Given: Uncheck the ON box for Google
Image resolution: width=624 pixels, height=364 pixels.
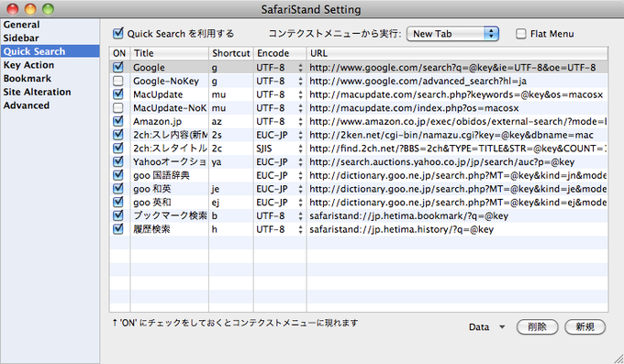Looking at the screenshot, I should [x=118, y=67].
